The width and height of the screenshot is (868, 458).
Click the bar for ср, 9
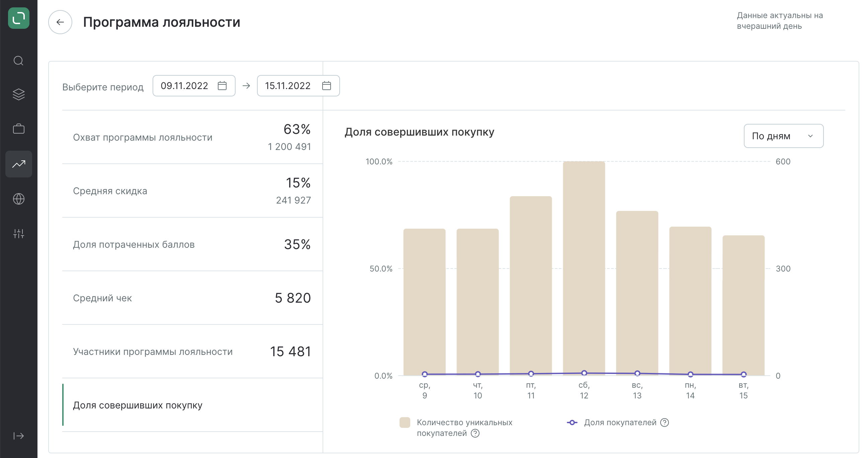pyautogui.click(x=425, y=302)
